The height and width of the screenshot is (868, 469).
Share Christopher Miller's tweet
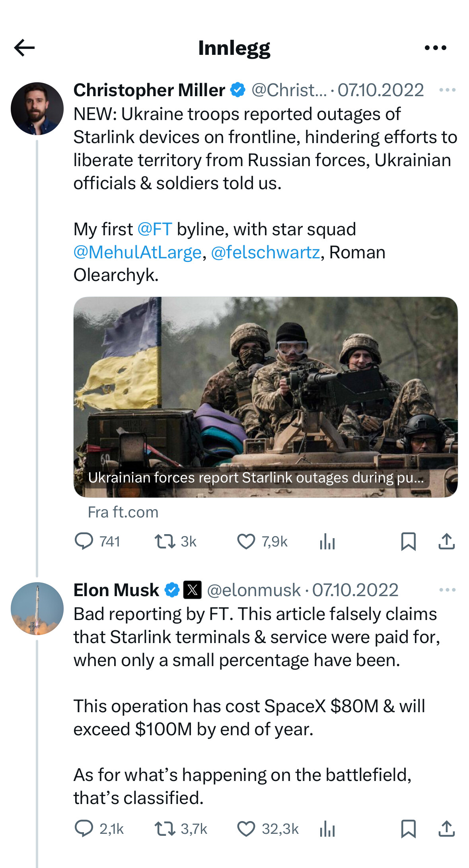tap(447, 541)
